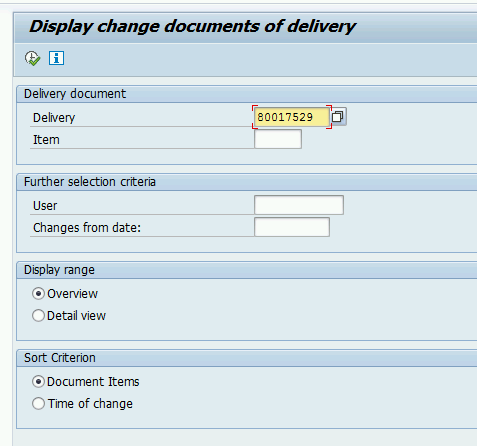Click the Further selection criteria header
This screenshot has width=477, height=446.
point(90,182)
